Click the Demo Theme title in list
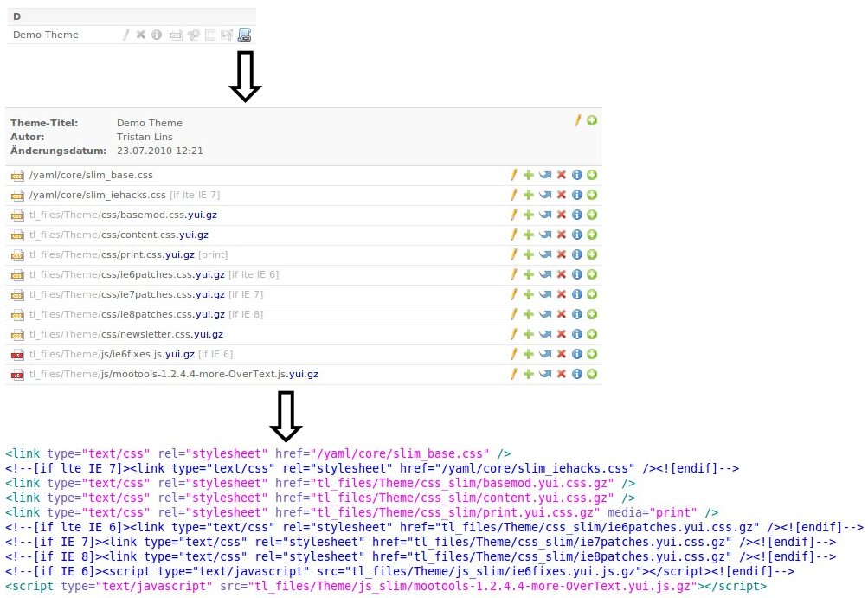 (x=46, y=35)
